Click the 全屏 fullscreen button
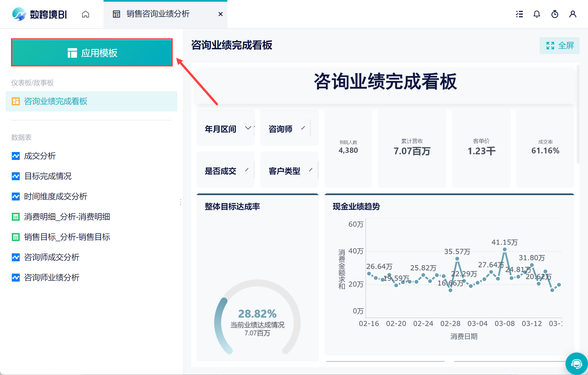The image size is (588, 375). pos(560,45)
